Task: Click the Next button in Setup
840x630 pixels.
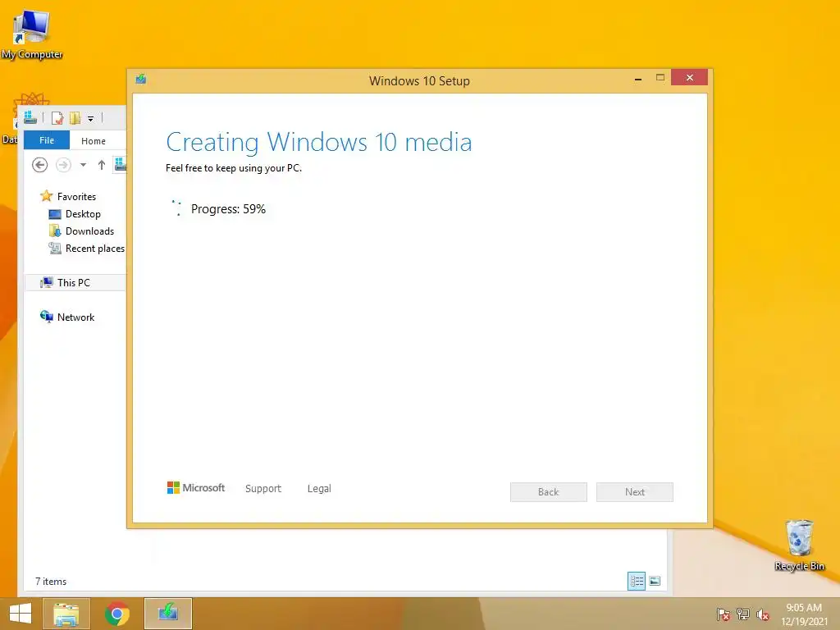Action: (635, 492)
